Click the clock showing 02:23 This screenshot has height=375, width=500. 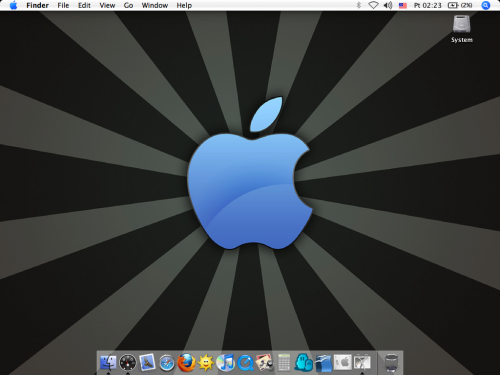click(427, 5)
